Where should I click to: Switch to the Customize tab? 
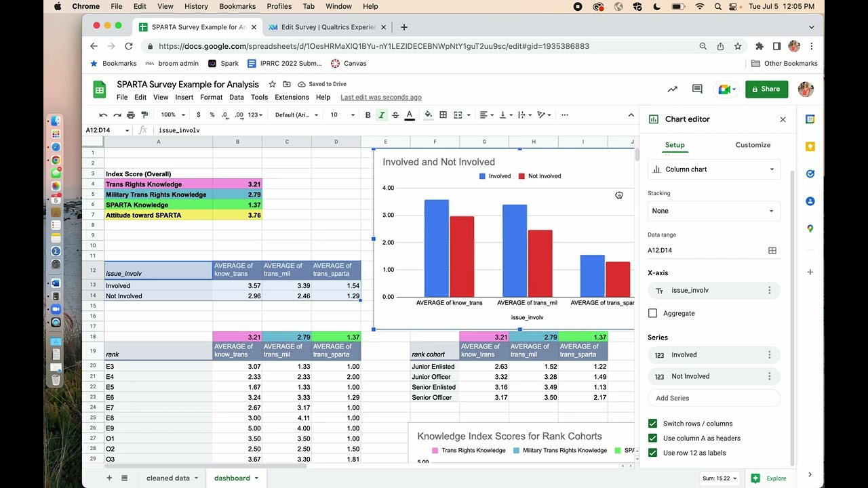pos(753,145)
